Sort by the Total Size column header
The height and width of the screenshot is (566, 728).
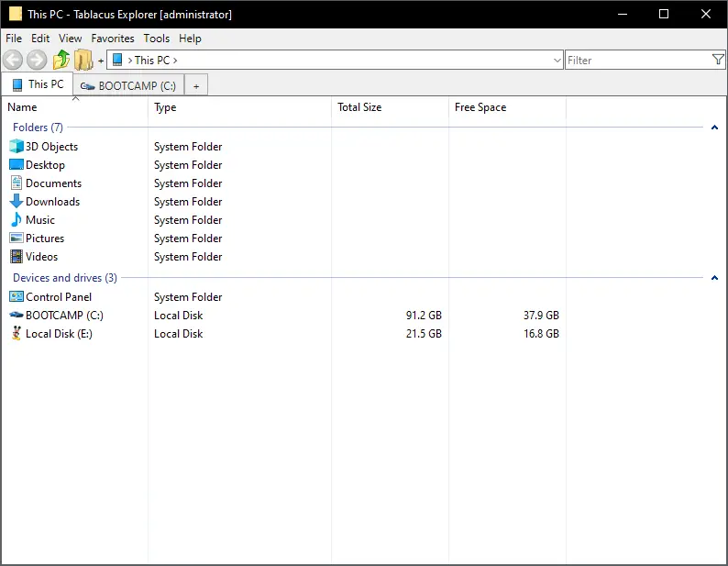click(x=390, y=107)
